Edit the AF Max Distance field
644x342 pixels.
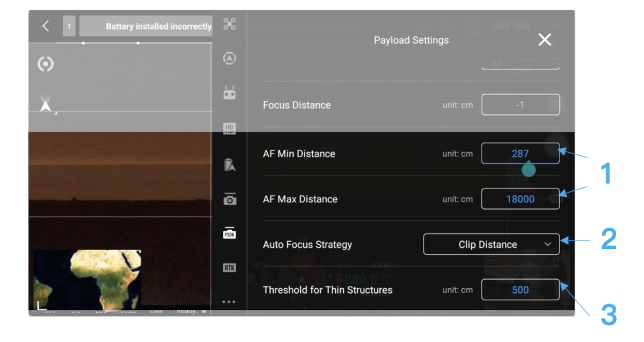(x=520, y=199)
